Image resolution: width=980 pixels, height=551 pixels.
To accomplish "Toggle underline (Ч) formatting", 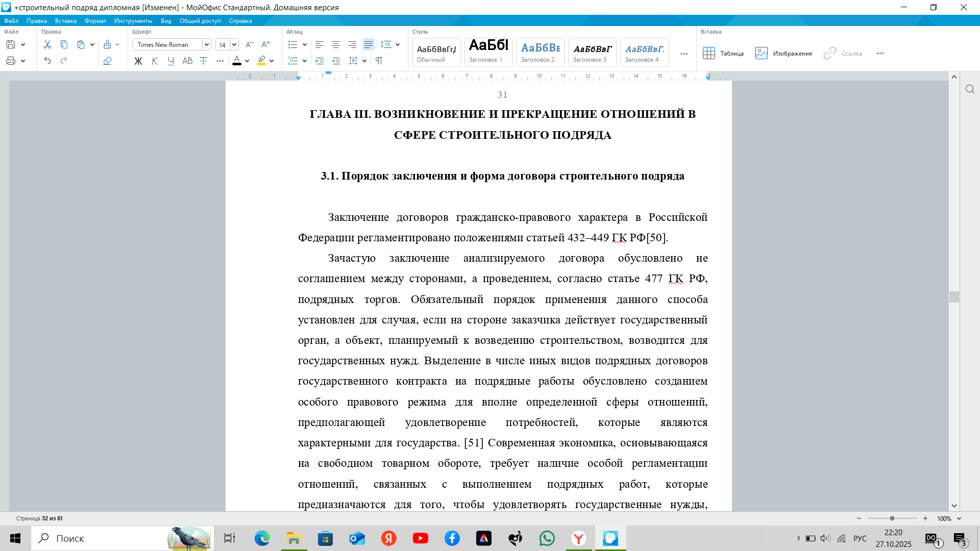I will pos(171,61).
